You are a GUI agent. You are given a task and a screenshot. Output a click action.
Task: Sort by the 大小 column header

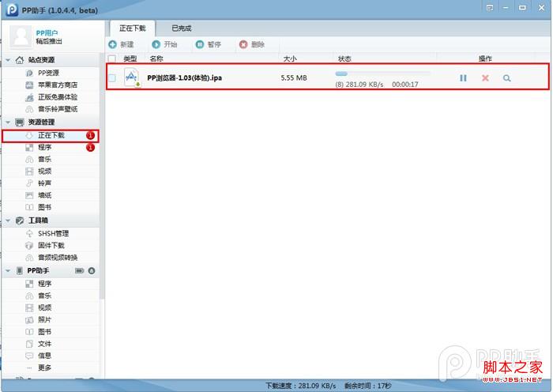click(x=290, y=58)
